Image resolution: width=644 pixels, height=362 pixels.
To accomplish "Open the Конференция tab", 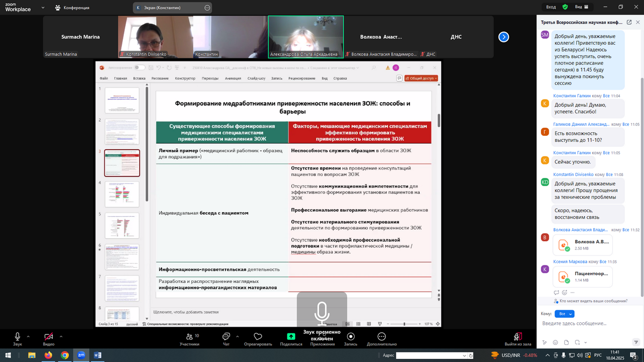I will (72, 8).
